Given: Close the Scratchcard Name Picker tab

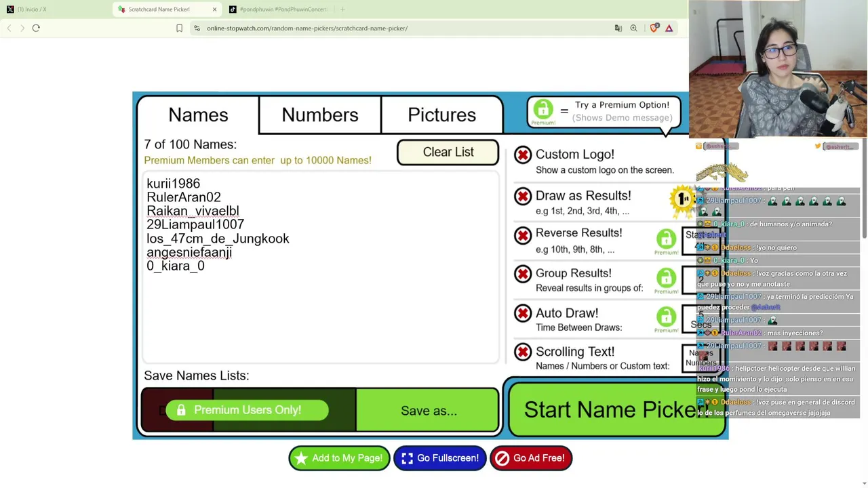Looking at the screenshot, I should pos(214,9).
